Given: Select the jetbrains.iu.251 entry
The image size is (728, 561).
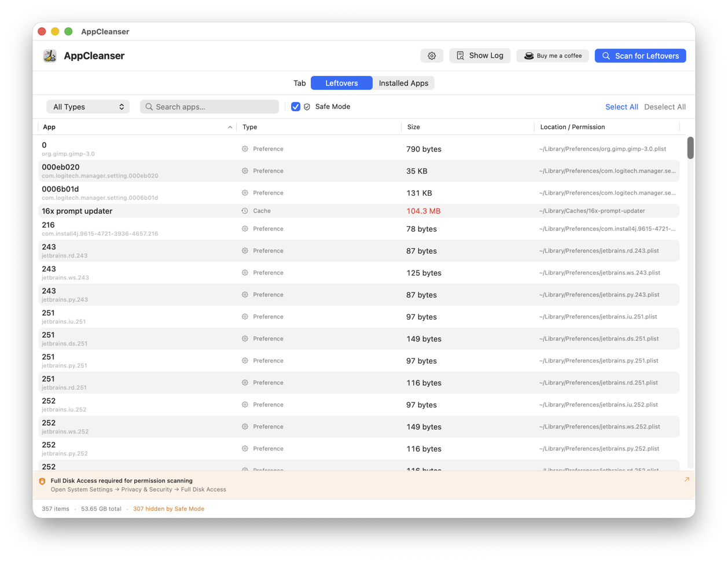Looking at the screenshot, I should pos(359,317).
